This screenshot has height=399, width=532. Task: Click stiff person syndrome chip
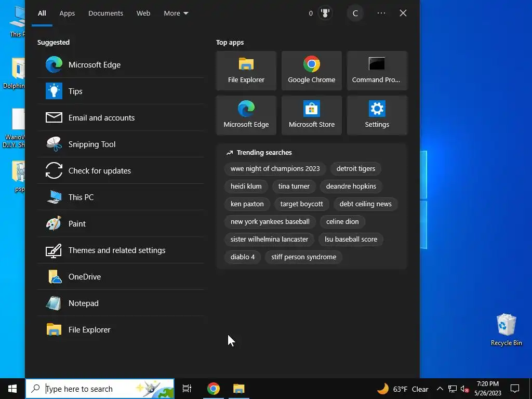pyautogui.click(x=303, y=257)
